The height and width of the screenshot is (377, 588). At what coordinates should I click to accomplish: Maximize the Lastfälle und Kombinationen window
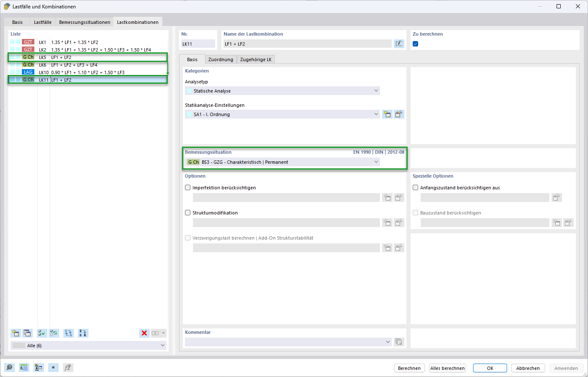559,6
